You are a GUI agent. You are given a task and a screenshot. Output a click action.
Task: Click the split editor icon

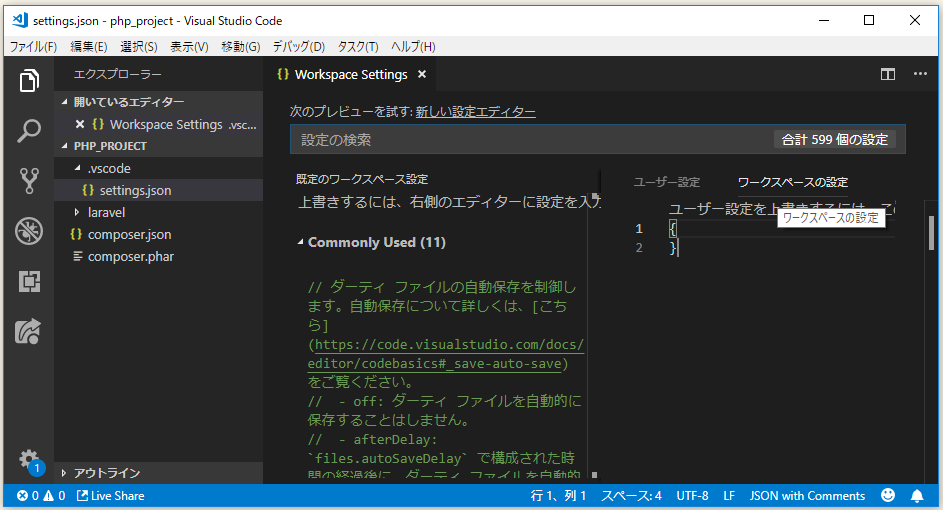click(x=888, y=74)
